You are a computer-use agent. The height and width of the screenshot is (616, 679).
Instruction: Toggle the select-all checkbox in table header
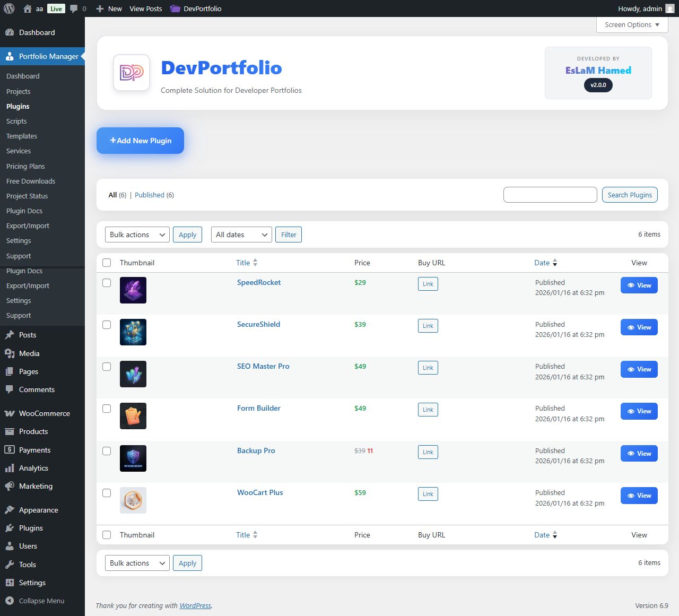pyautogui.click(x=107, y=263)
